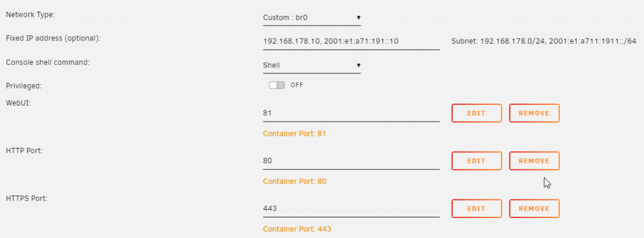Open the Network Type dropdown showing Custom : br0
Screen dimensions: 644x238
coord(312,17)
